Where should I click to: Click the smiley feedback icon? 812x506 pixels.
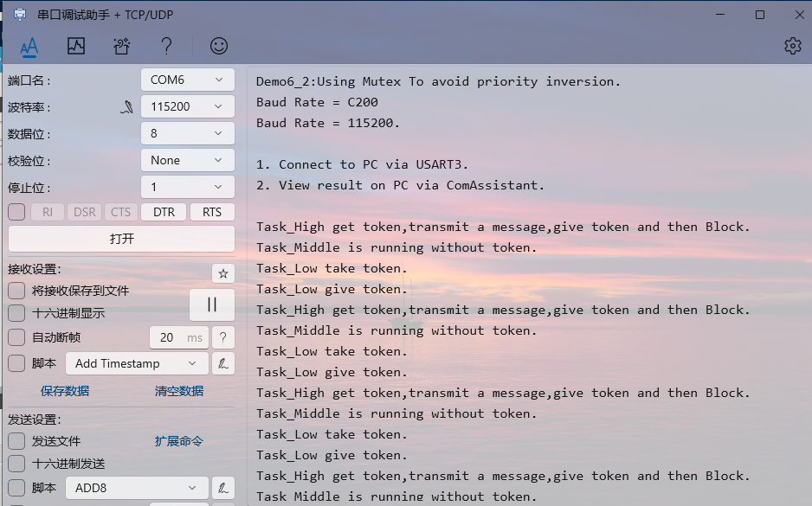[x=218, y=46]
